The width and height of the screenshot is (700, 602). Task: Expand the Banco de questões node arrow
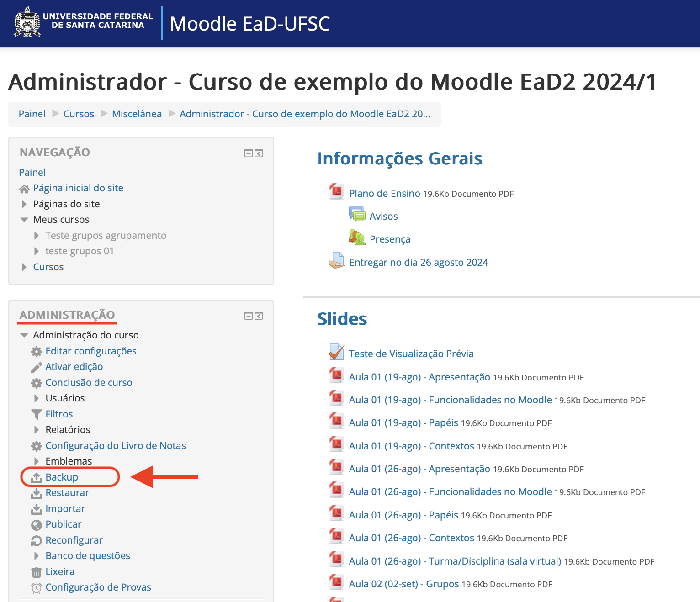pos(37,556)
